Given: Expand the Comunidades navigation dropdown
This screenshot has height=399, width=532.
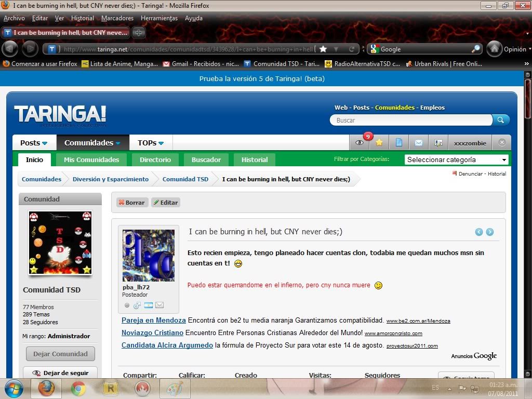Looking at the screenshot, I should coord(92,143).
